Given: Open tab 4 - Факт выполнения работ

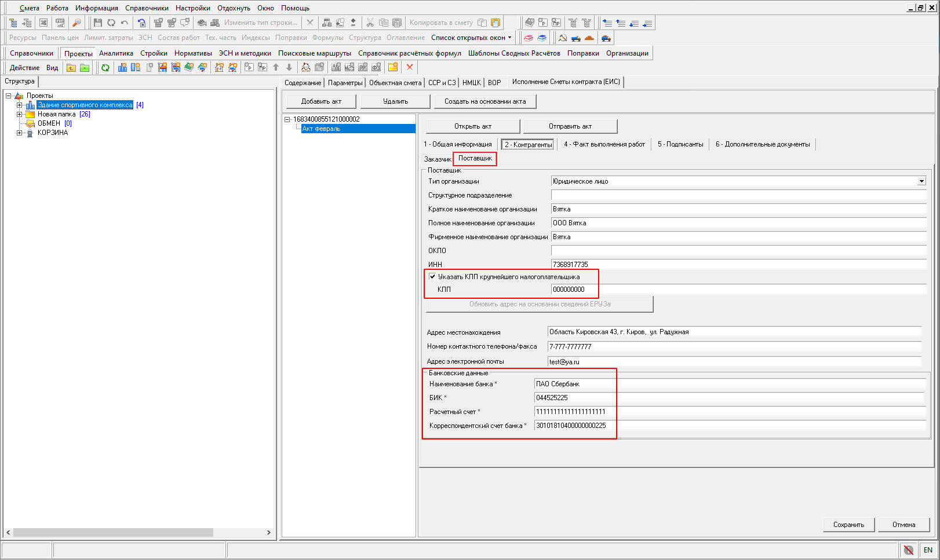Looking at the screenshot, I should click(604, 144).
